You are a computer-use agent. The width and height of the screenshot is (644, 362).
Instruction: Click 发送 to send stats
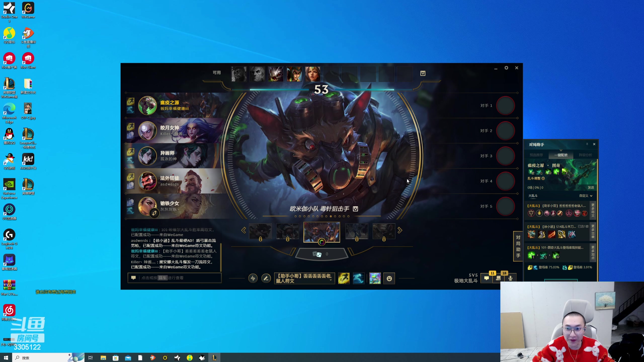[591, 188]
